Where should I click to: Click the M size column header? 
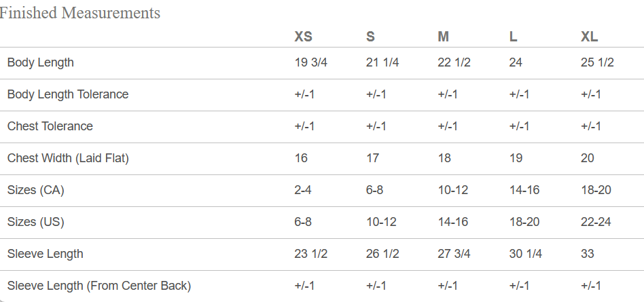pos(443,37)
